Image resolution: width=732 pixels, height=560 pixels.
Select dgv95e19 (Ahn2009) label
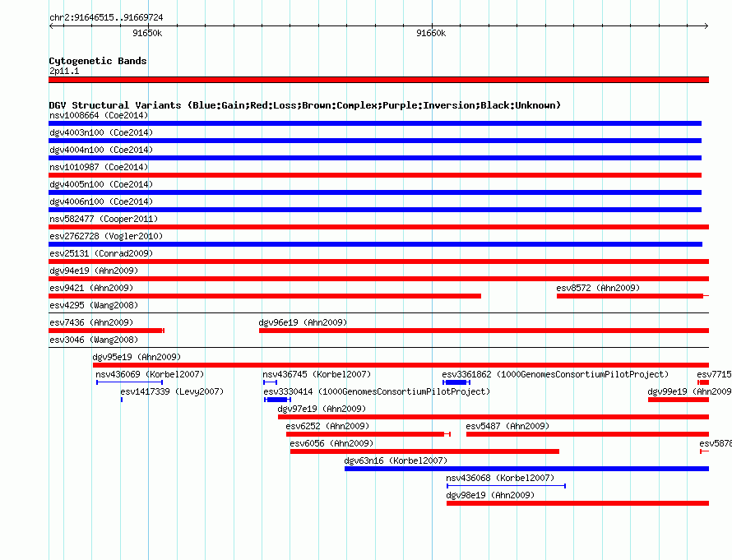tap(137, 357)
